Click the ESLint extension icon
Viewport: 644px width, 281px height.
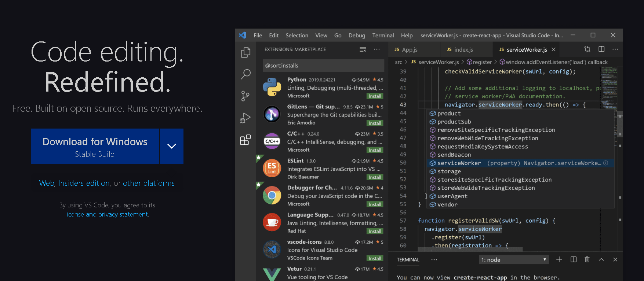272,168
